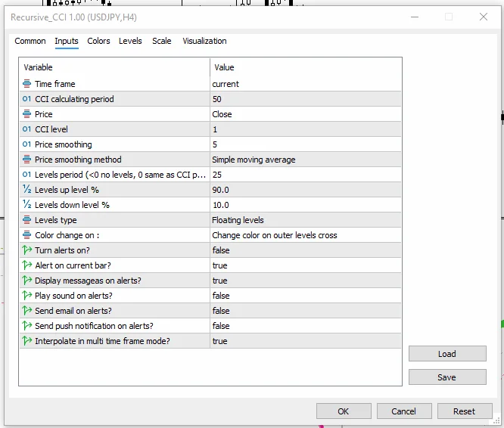
Task: Click the OK button
Action: point(344,411)
